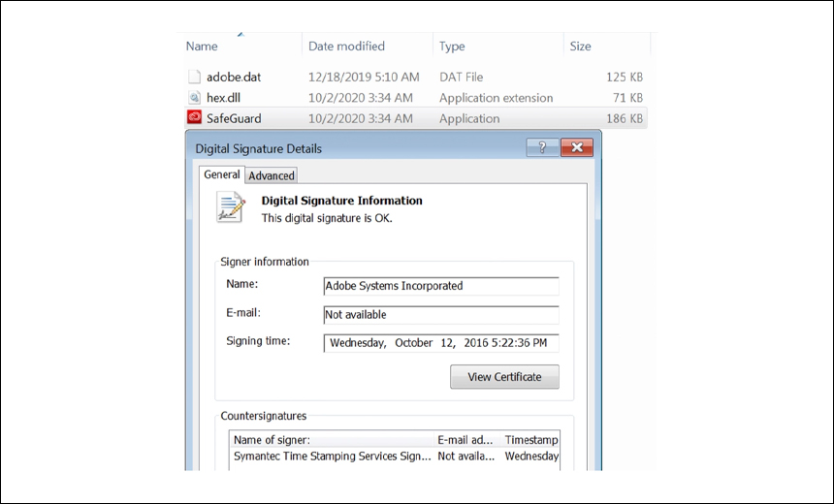Switch to the General tab

pyautogui.click(x=222, y=174)
